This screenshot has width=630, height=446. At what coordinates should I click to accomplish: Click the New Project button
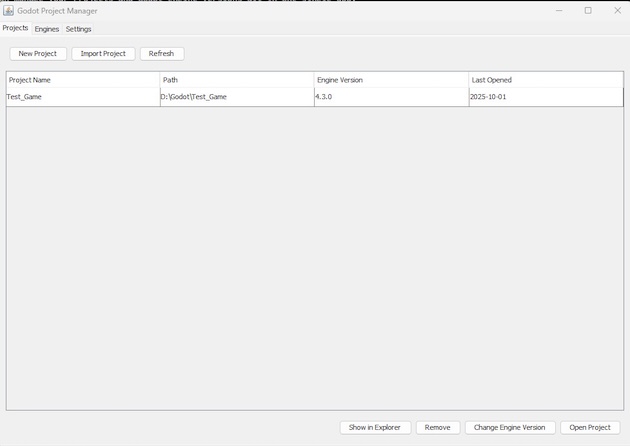(38, 53)
